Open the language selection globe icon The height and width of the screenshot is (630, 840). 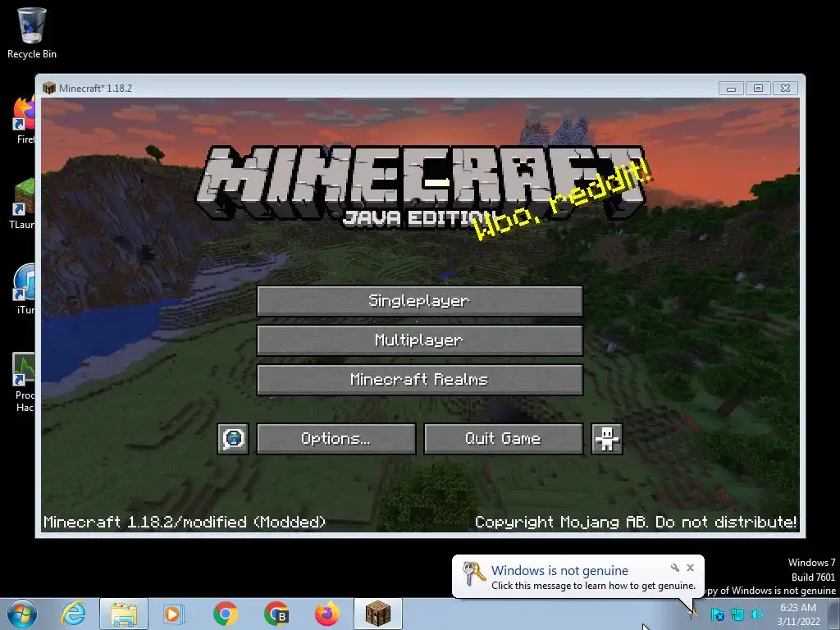click(x=233, y=439)
